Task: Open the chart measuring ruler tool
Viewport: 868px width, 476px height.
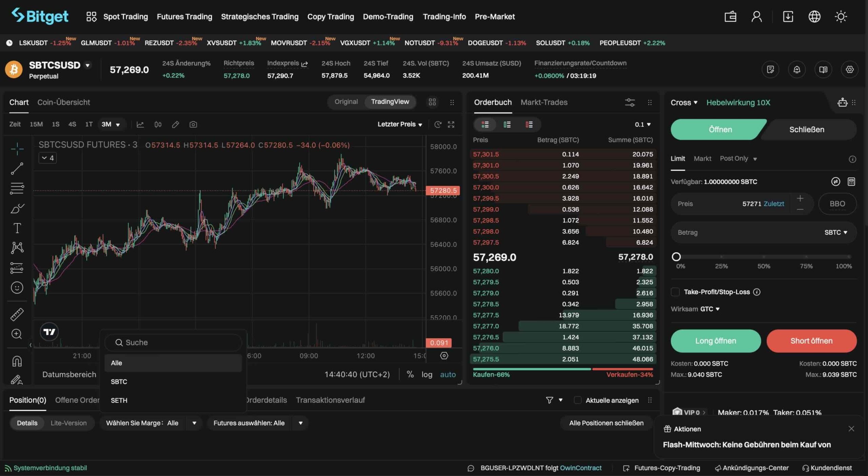Action: pyautogui.click(x=17, y=314)
